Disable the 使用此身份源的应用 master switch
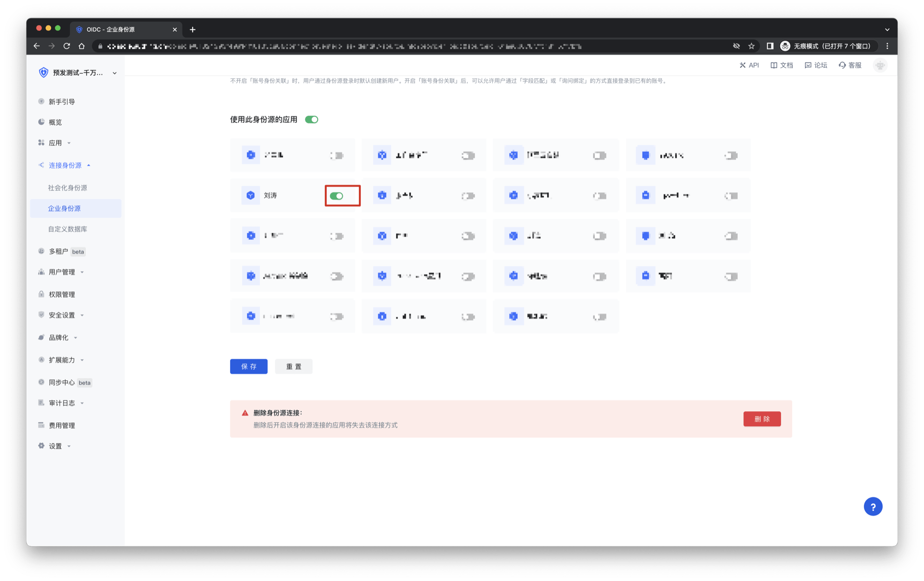Viewport: 924px width, 581px height. click(311, 119)
